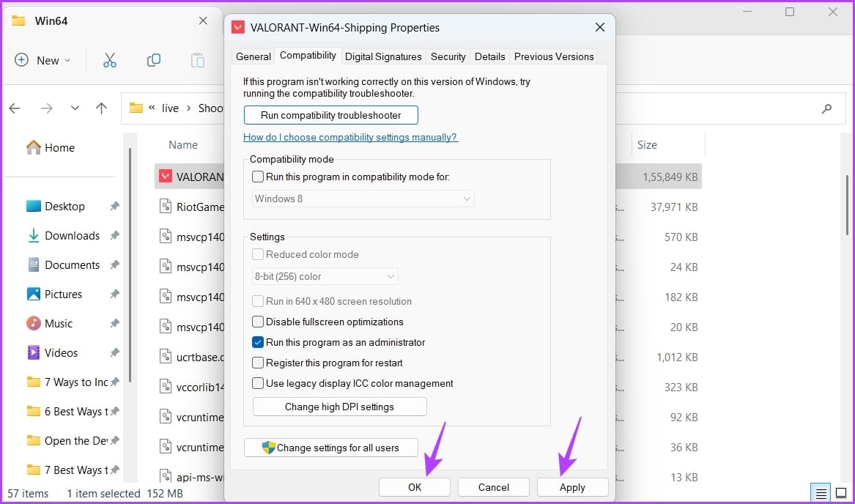Image resolution: width=855 pixels, height=504 pixels.
Task: Switch to large thumbnails view icon
Action: point(841,493)
